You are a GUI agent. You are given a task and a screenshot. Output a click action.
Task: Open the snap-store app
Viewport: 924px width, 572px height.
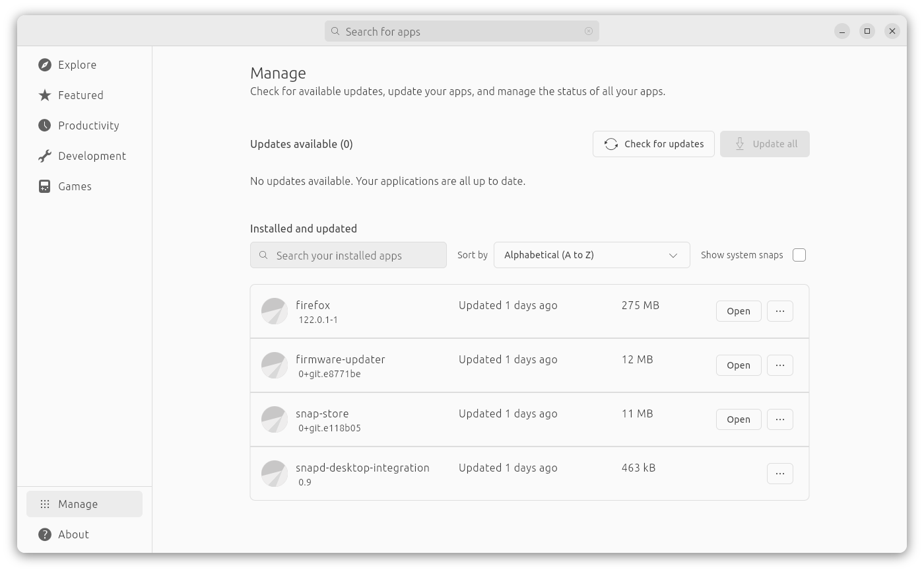coord(738,419)
